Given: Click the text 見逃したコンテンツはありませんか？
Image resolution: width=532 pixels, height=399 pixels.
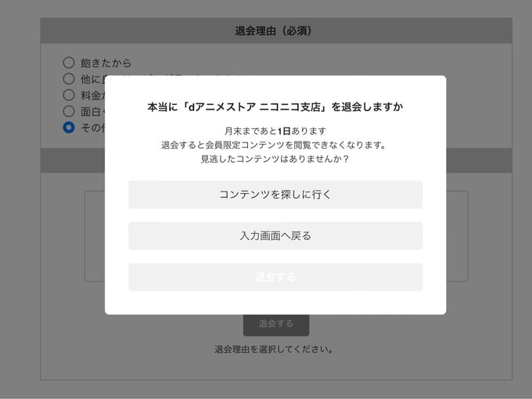Looking at the screenshot, I should coord(275,159).
